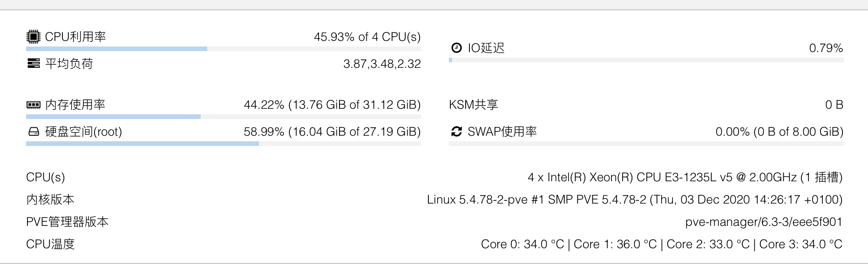
Task: Select the 45.93% of 4 CPU(s) value
Action: click(x=367, y=37)
